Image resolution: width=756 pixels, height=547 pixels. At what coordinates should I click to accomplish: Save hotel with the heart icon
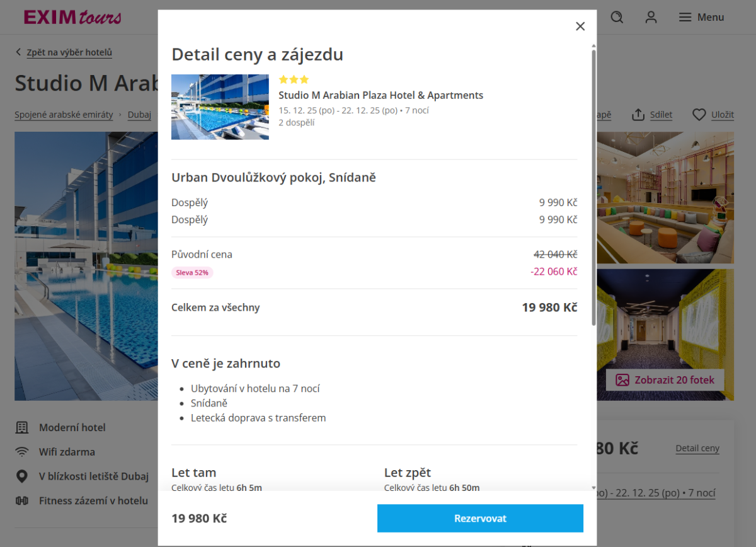coord(699,115)
